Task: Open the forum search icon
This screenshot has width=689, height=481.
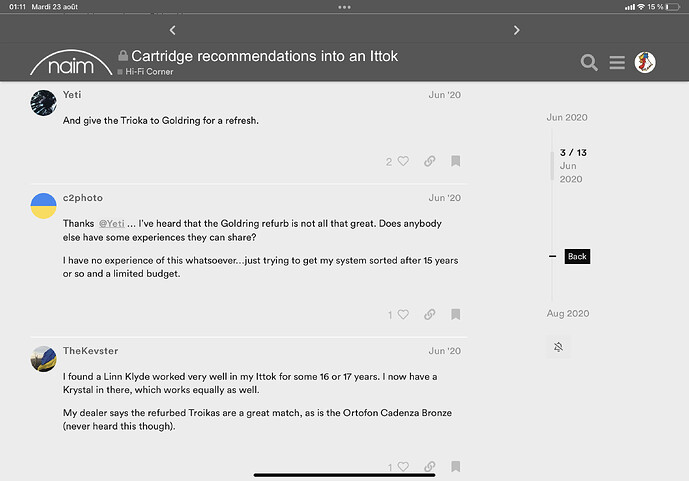Action: click(x=589, y=63)
